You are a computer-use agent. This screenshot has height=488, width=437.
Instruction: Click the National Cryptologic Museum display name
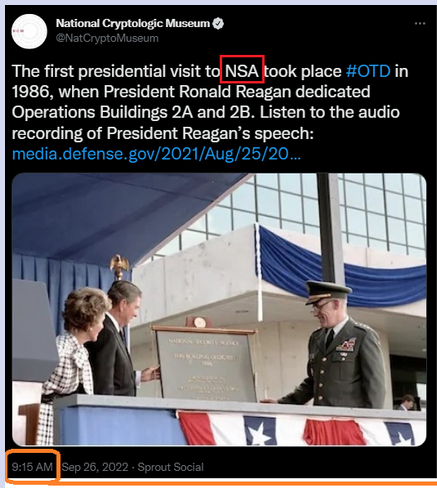point(133,23)
